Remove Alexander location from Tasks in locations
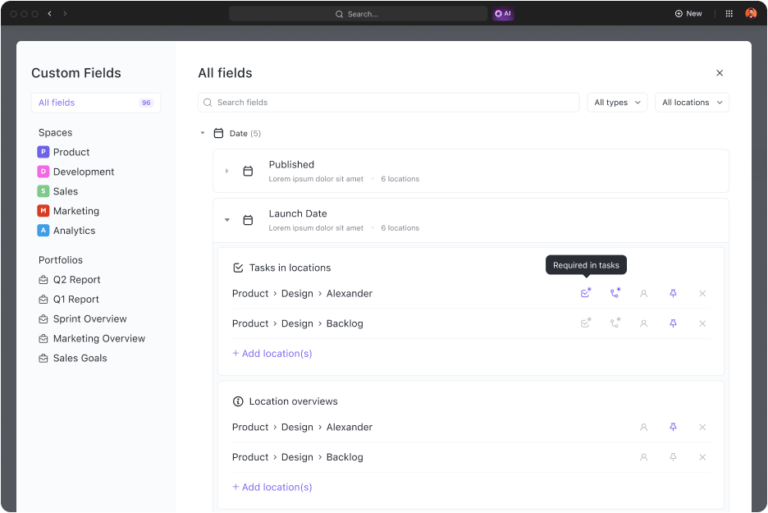The height and width of the screenshot is (513, 768). pos(702,293)
